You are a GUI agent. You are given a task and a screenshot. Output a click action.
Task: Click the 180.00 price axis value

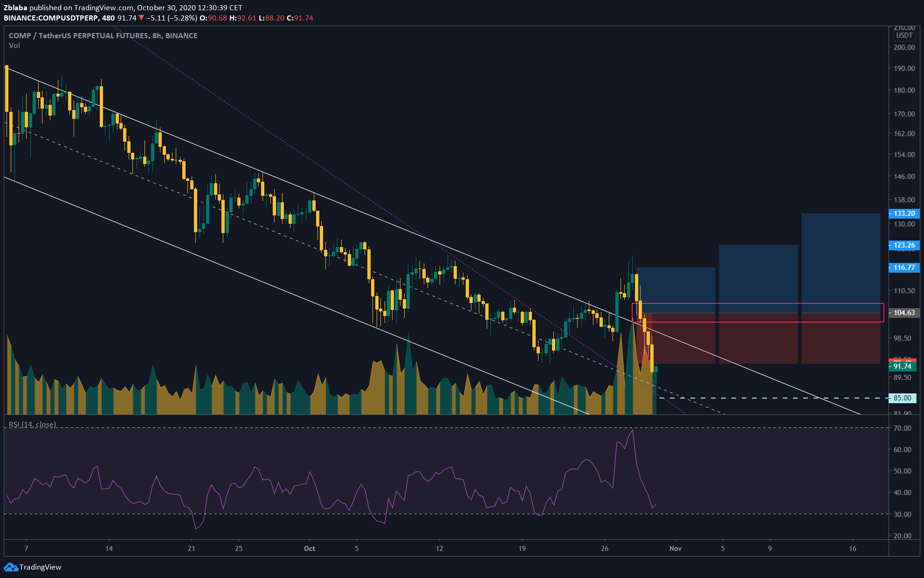tap(904, 90)
